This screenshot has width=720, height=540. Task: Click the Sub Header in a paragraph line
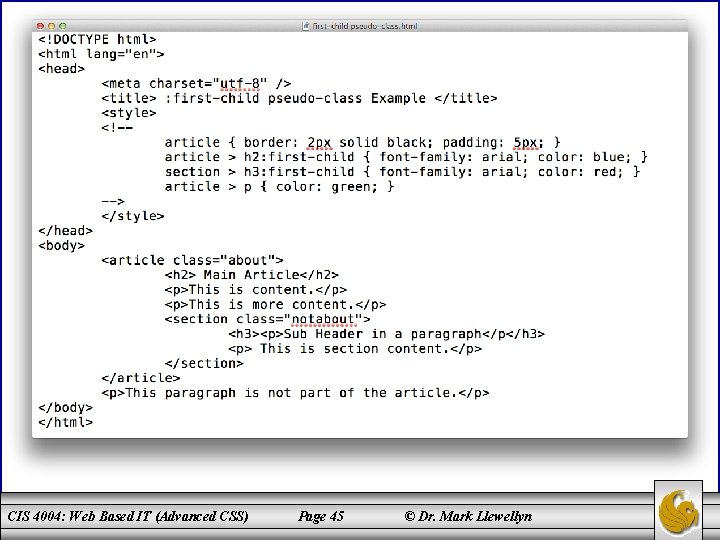[387, 333]
